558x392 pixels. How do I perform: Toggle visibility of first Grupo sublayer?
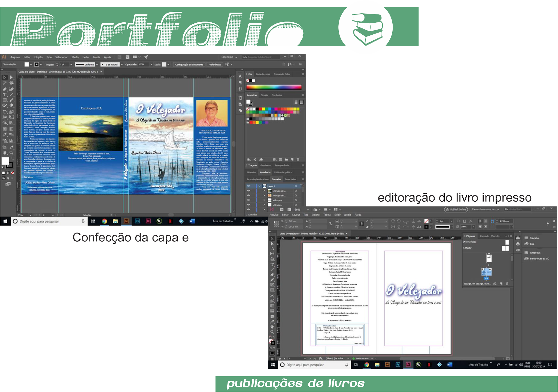coord(248,191)
